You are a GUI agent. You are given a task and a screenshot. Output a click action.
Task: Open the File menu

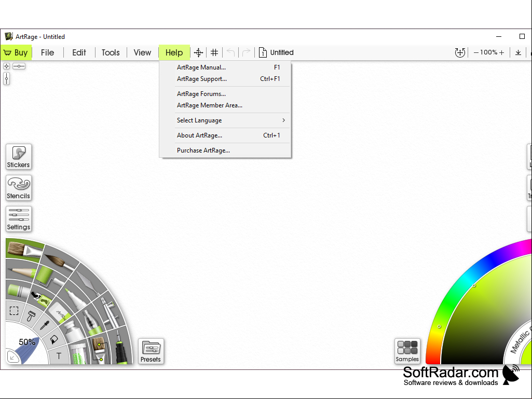click(x=48, y=52)
